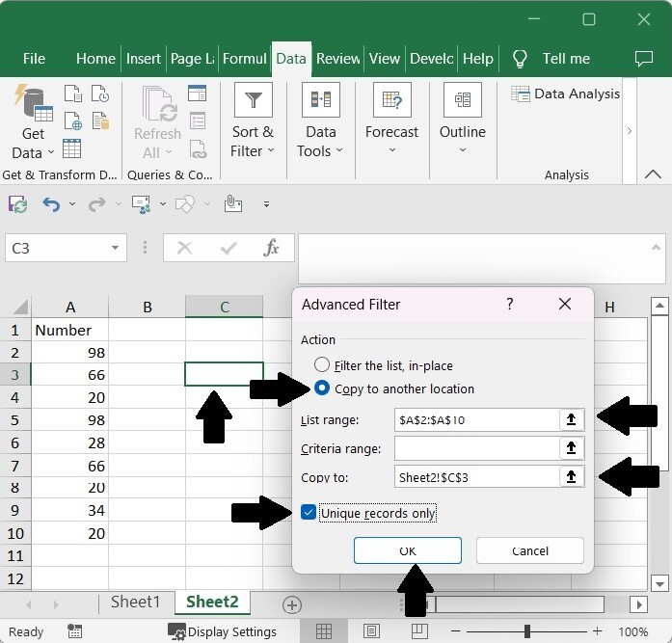672x643 pixels.
Task: Open the Name Box dropdown arrow
Action: tap(115, 248)
